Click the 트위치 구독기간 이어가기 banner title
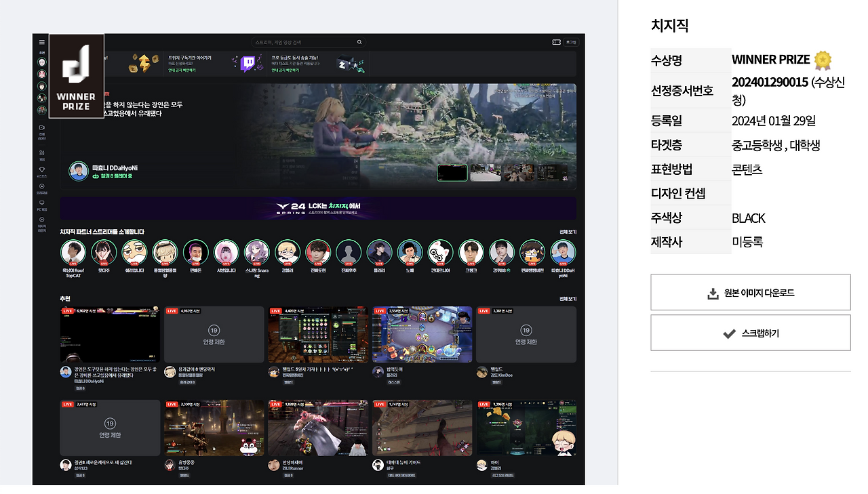Image resolution: width=868 pixels, height=494 pixels. pyautogui.click(x=190, y=58)
